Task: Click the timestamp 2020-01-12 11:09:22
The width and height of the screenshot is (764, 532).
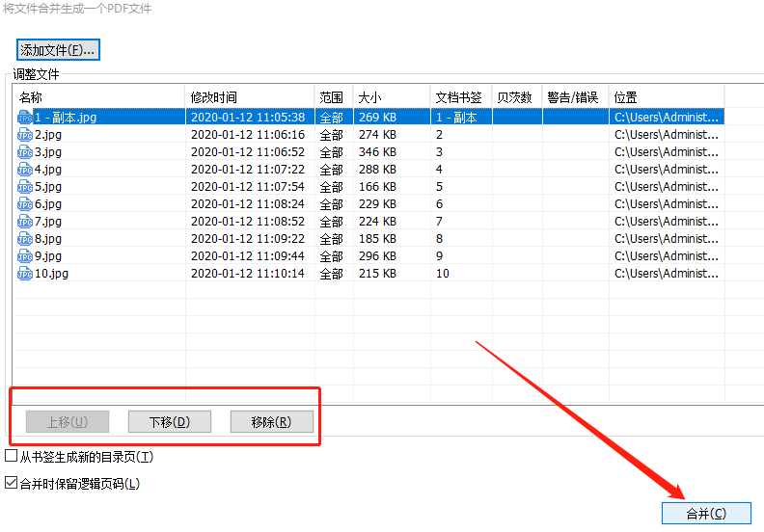Action: (248, 239)
